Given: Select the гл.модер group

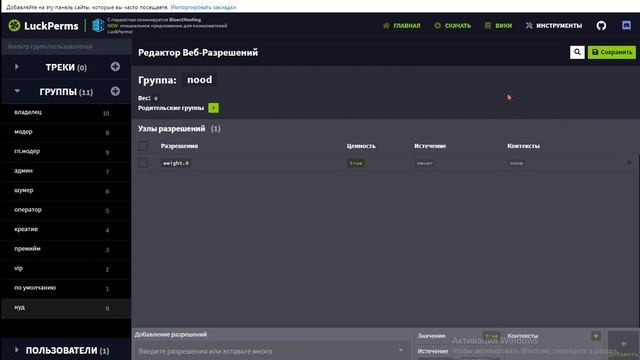Looking at the screenshot, I should (66, 152).
